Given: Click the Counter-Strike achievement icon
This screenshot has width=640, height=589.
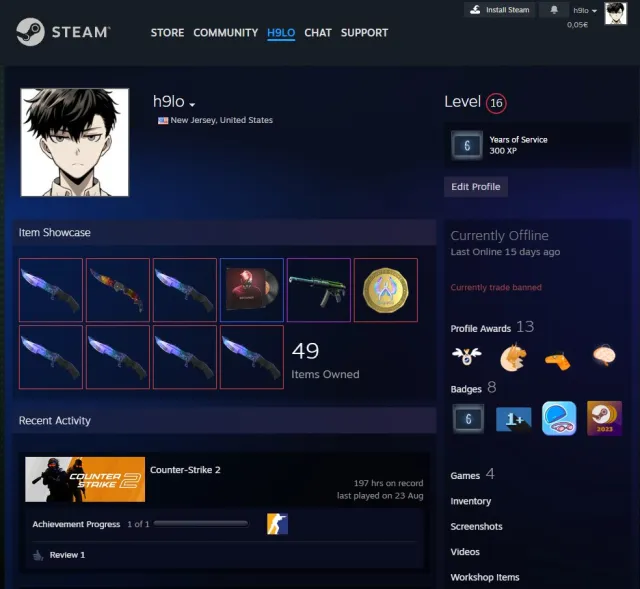Looking at the screenshot, I should pyautogui.click(x=278, y=524).
